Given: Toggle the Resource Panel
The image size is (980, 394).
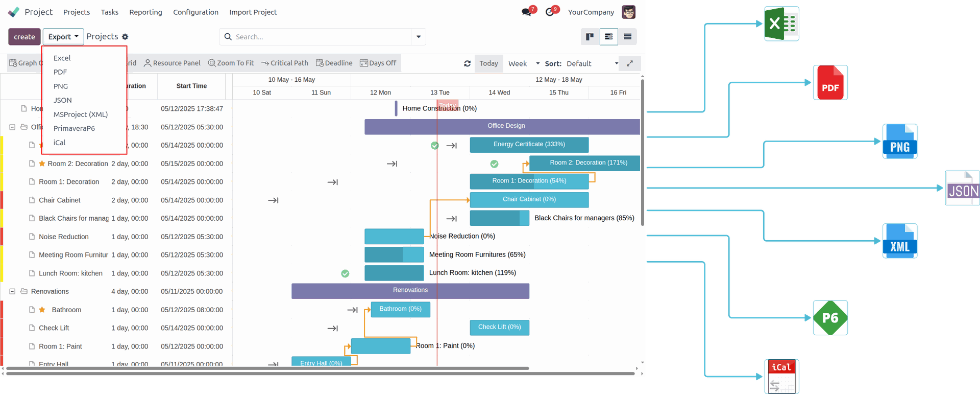Looking at the screenshot, I should click(172, 63).
